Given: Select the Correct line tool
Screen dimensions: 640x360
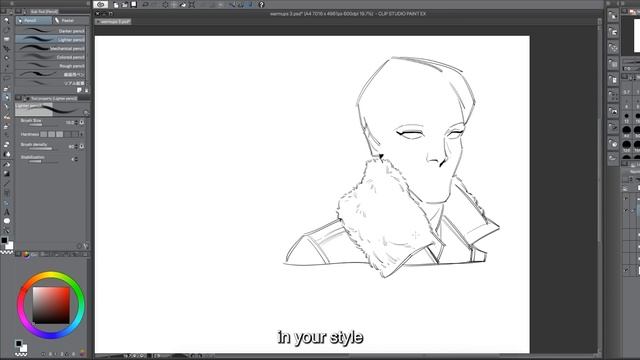Looking at the screenshot, I should pyautogui.click(x=7, y=231).
